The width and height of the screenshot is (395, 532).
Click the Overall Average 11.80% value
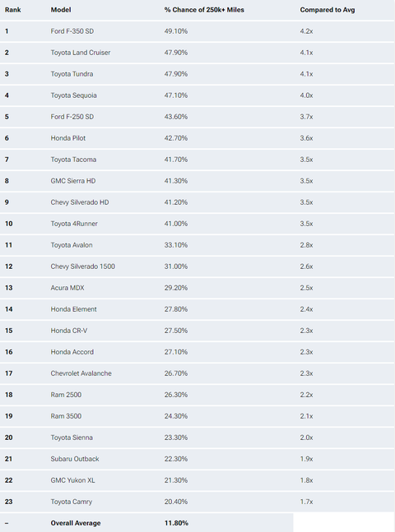click(176, 523)
